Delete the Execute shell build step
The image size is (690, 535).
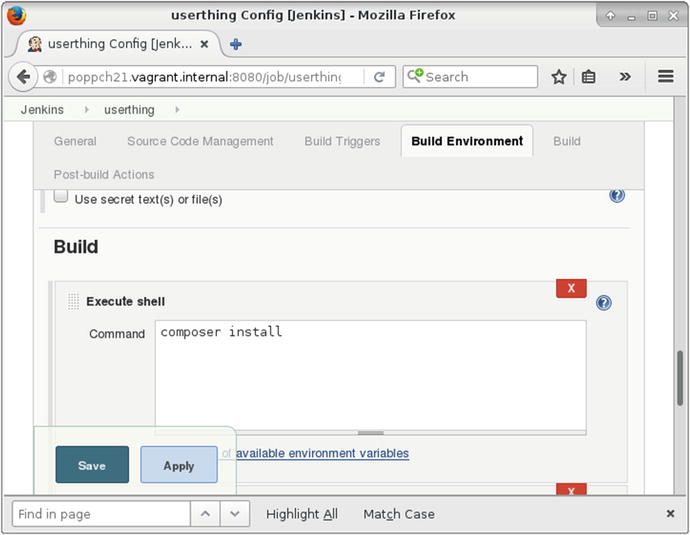tap(571, 288)
